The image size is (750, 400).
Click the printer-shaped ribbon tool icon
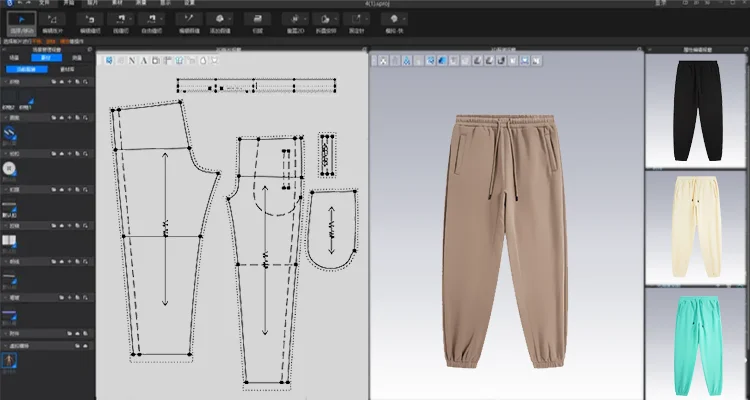255,18
